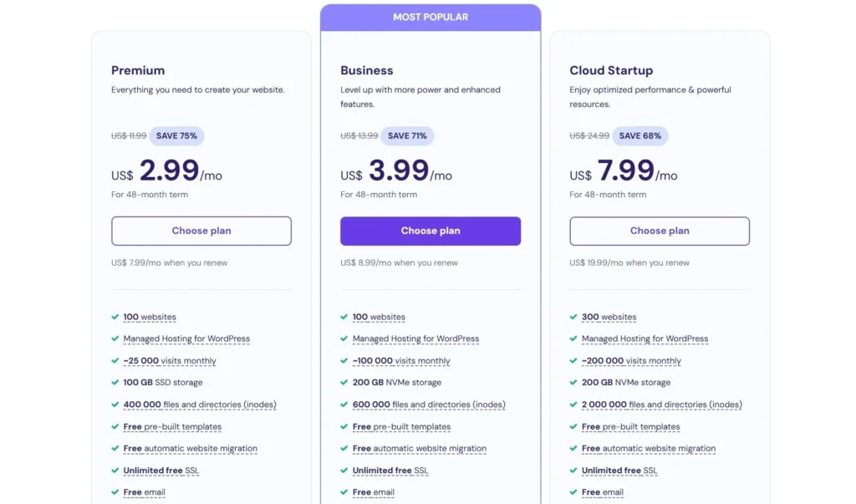The width and height of the screenshot is (856, 504).
Task: Click ~100 000 visits monthly in Business plan
Action: coord(401,361)
